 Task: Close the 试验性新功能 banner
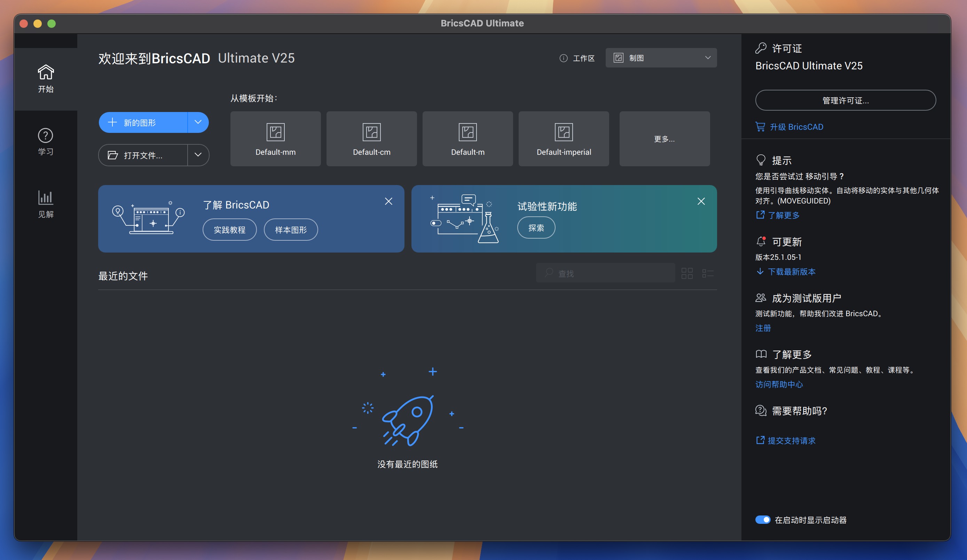coord(701,201)
